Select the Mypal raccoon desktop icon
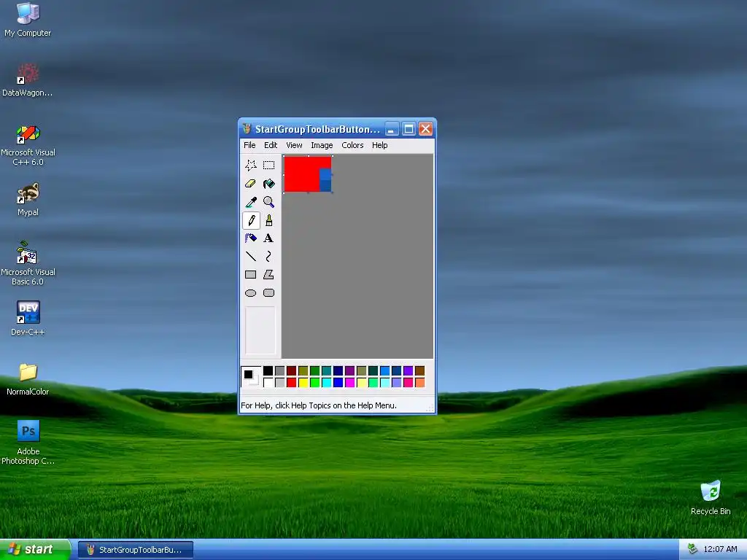The image size is (747, 560). pos(28,199)
